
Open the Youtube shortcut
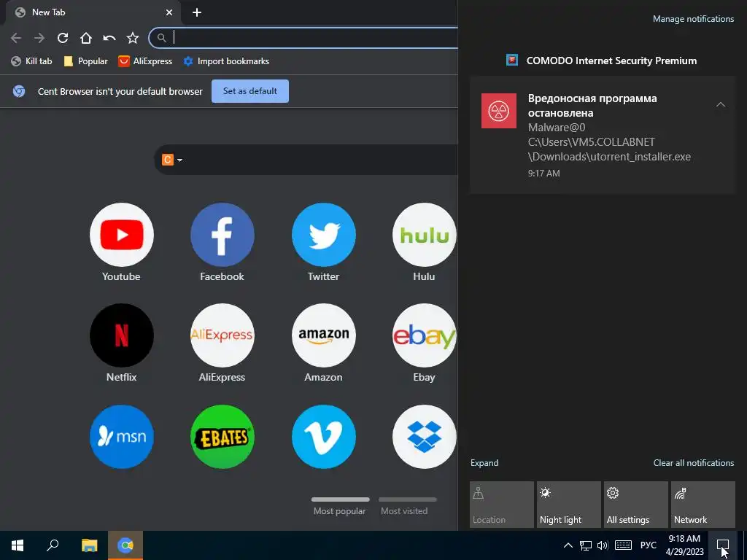122,235
